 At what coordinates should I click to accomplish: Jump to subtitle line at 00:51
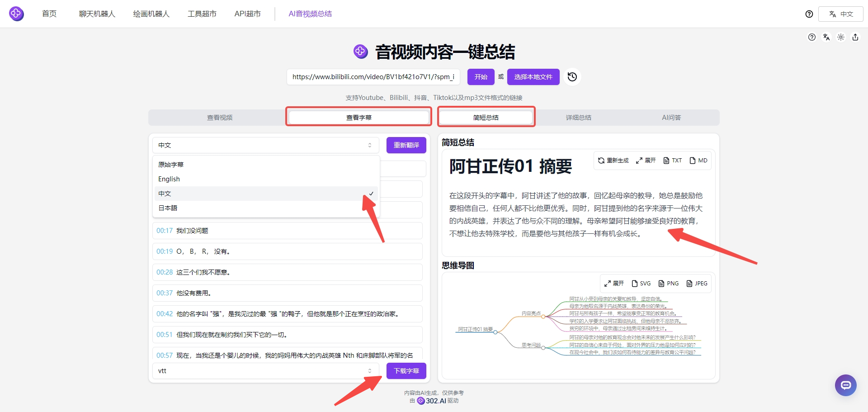pos(288,335)
